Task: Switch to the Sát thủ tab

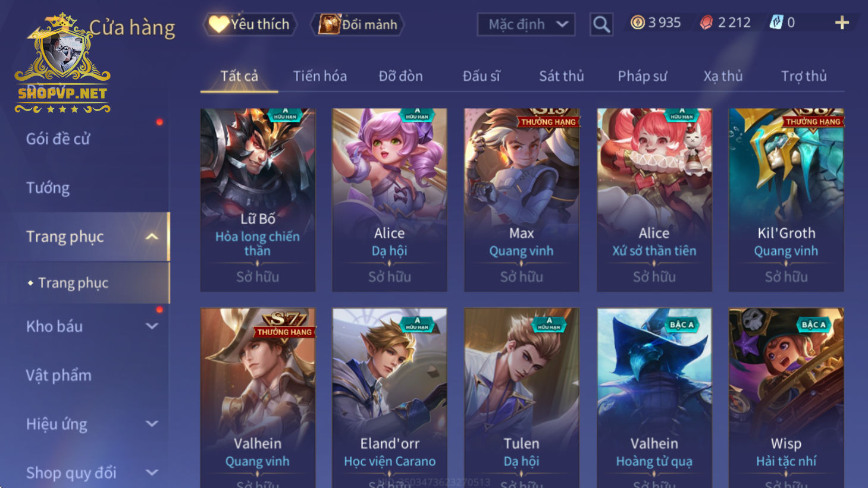Action: 562,76
